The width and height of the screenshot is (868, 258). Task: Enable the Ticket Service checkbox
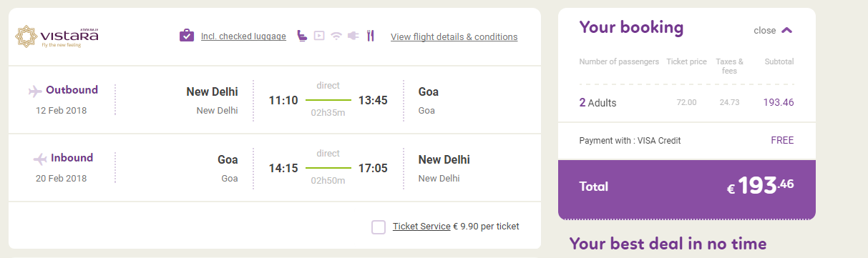tap(379, 227)
